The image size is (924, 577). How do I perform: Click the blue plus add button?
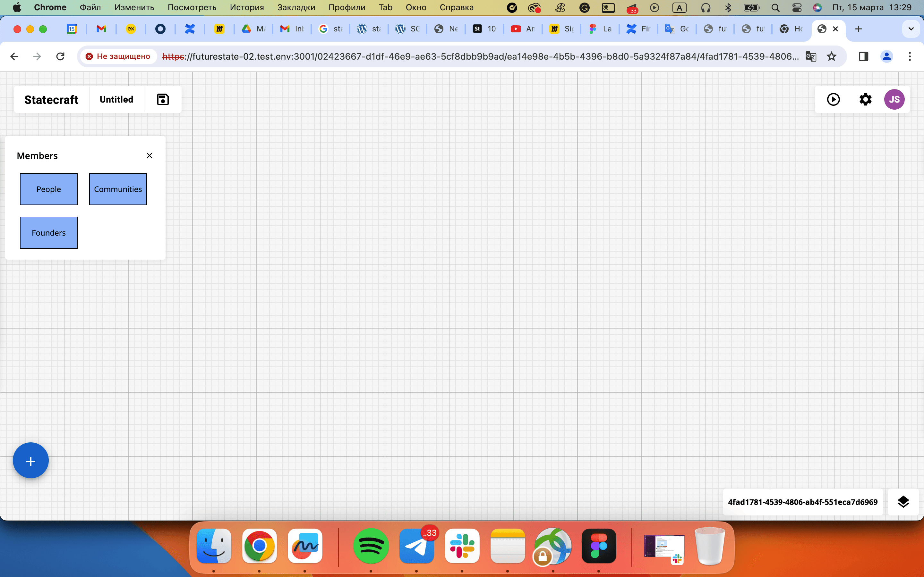coord(30,461)
